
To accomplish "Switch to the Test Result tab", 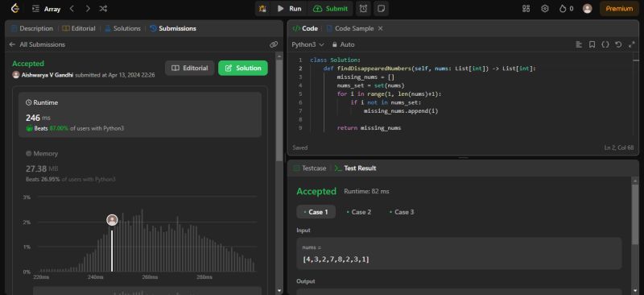I will pos(355,168).
